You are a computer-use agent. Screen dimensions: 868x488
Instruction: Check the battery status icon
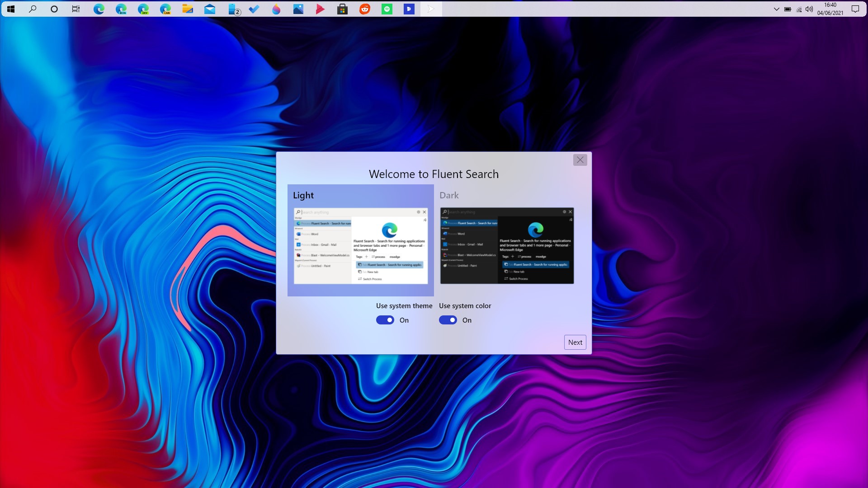pos(788,9)
